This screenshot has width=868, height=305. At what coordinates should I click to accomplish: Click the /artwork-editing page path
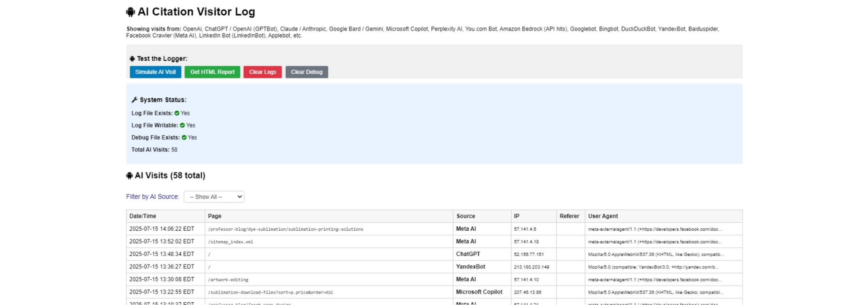[228, 280]
